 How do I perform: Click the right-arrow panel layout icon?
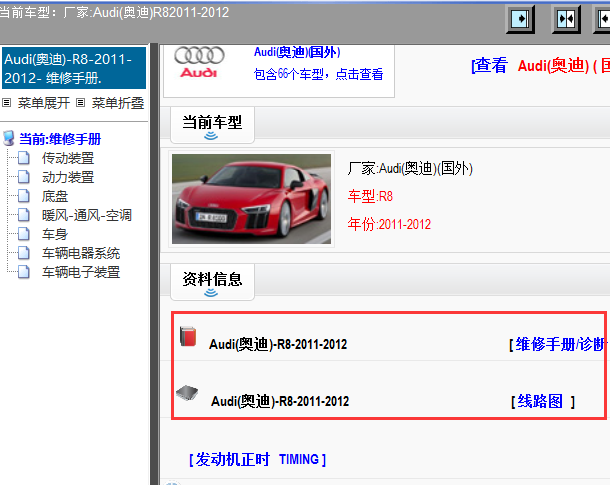(x=520, y=19)
